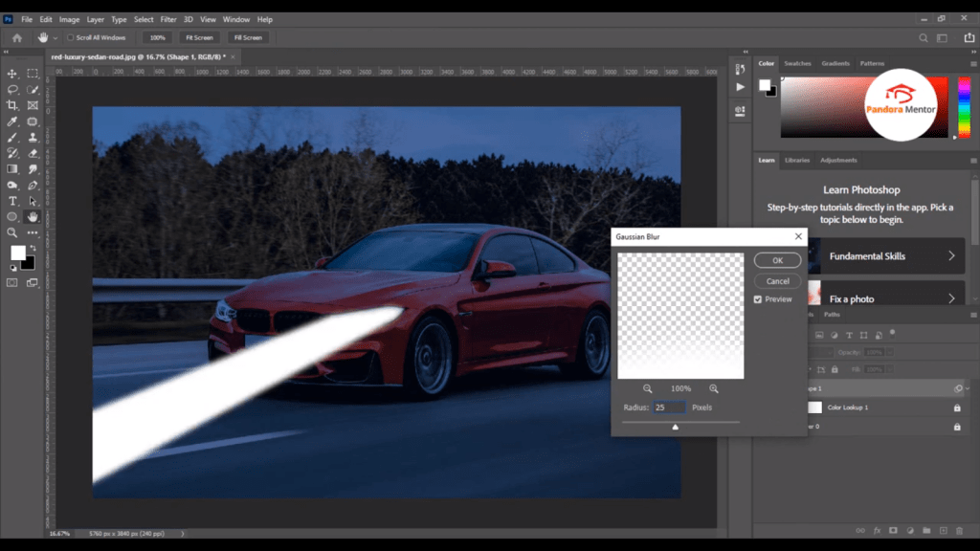The height and width of the screenshot is (551, 980).
Task: Open the Filter menu
Action: [167, 18]
